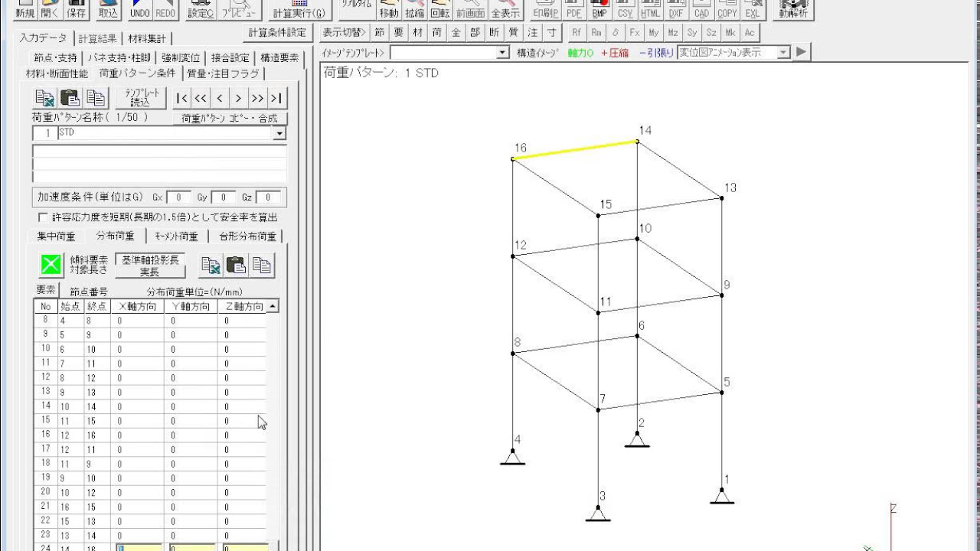Play the displacement animation
Screen dimensions: 980x551
point(801,52)
